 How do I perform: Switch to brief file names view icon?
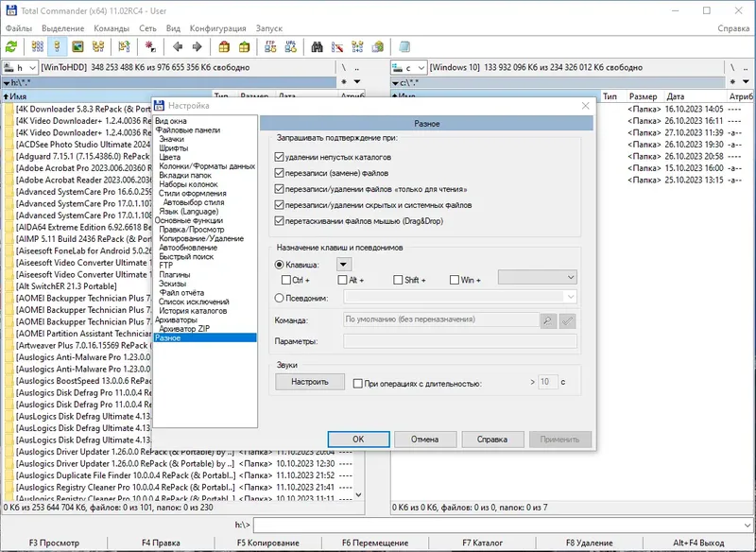point(38,46)
